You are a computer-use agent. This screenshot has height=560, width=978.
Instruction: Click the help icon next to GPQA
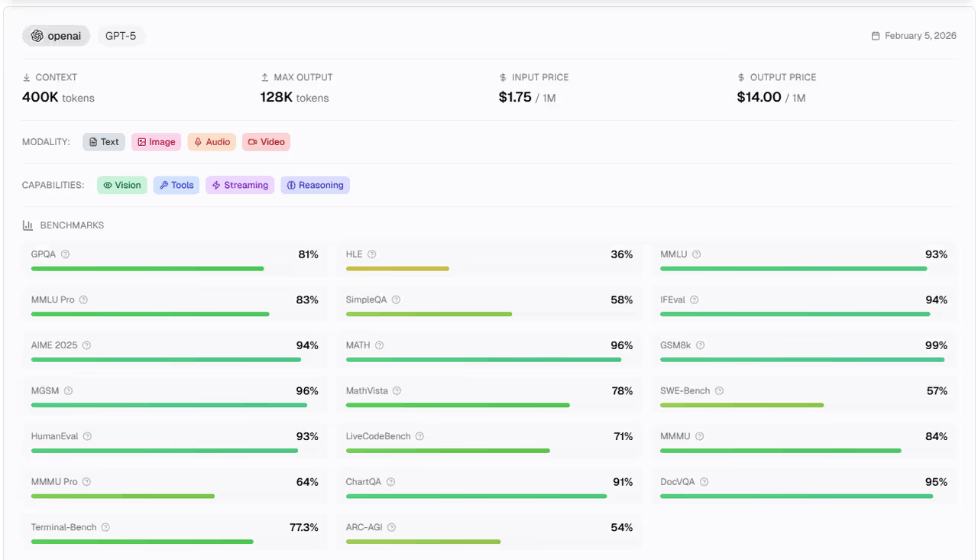click(65, 254)
